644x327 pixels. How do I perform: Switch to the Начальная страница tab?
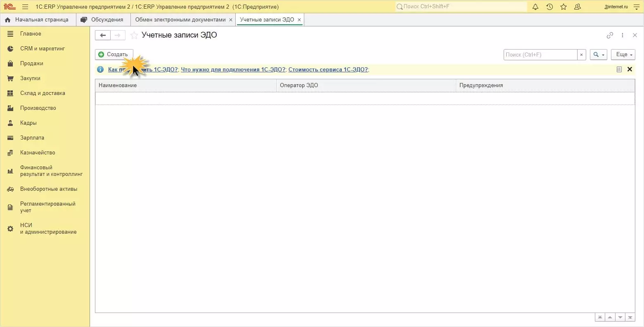tap(38, 19)
